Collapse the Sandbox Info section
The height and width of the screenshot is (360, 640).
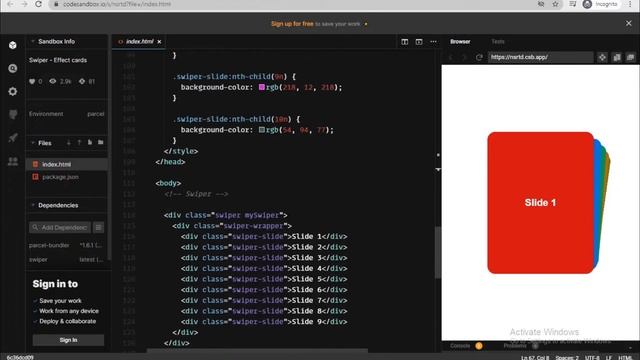[x=33, y=41]
